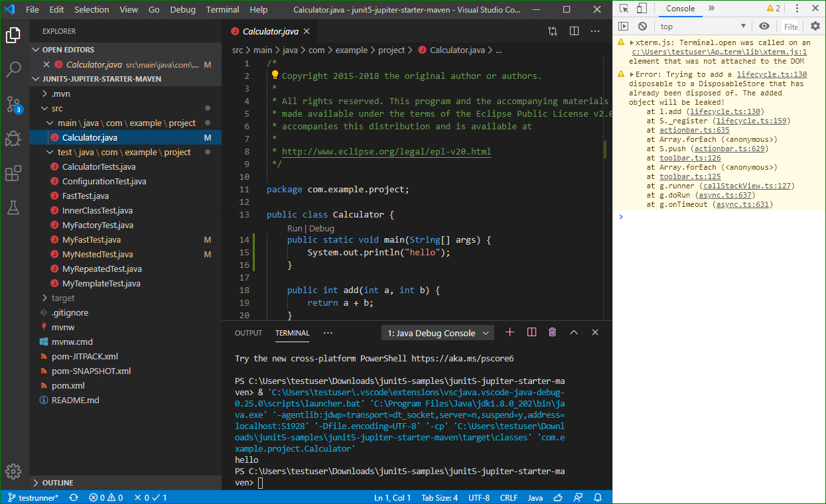
Task: Open the Run and Debug view
Action: coord(14,139)
